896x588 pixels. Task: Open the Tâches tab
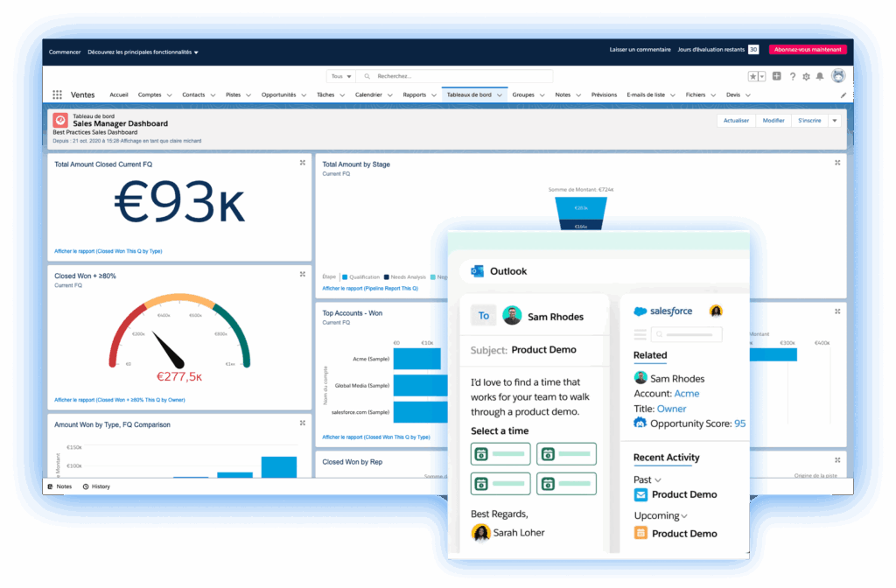coord(325,94)
